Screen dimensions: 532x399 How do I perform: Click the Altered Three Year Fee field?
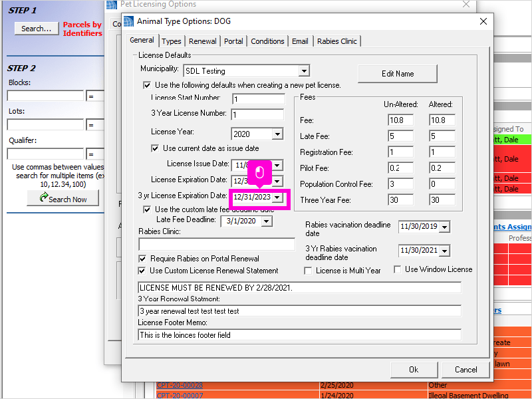[442, 200]
